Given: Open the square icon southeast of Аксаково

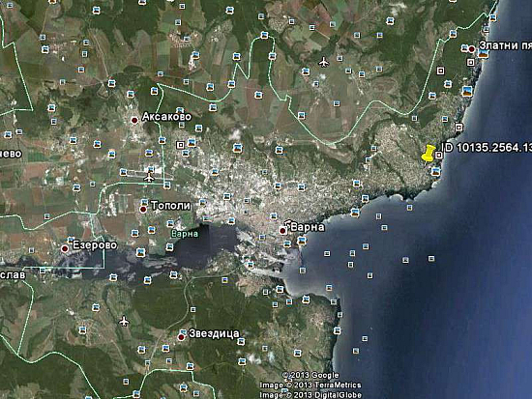Looking at the screenshot, I should pos(181,145).
